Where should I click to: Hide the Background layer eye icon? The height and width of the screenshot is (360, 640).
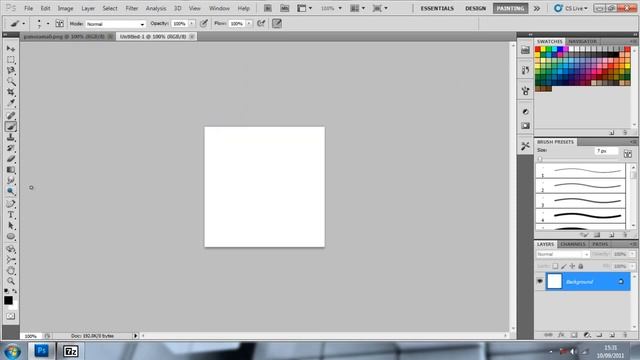[x=540, y=281]
